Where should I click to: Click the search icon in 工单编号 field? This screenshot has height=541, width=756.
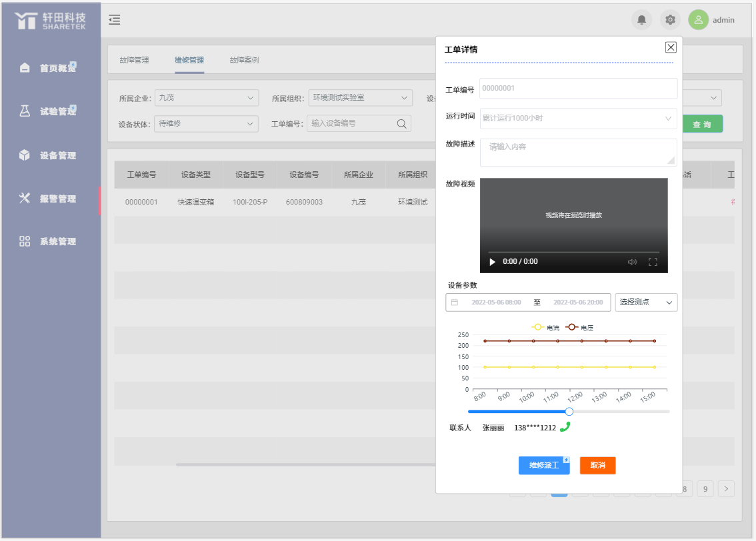401,123
